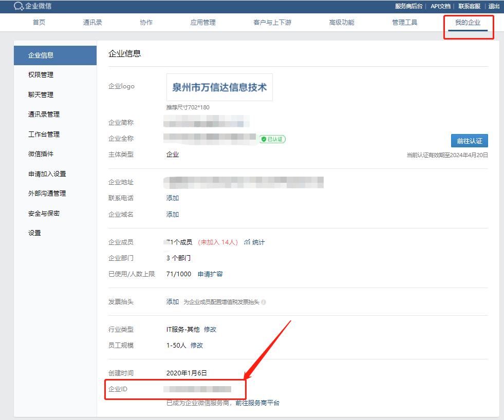504x420 pixels.
Task: Click 修改 next to 1-50人
Action: click(x=197, y=346)
